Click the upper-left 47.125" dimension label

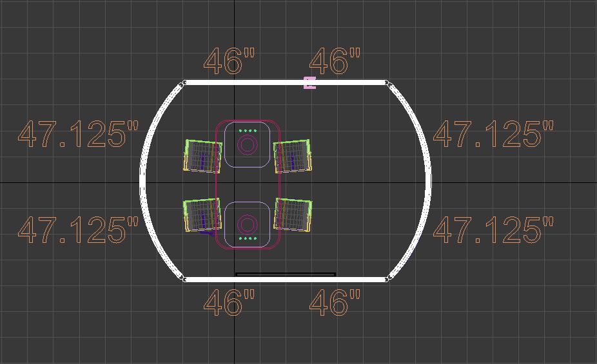[x=78, y=135]
